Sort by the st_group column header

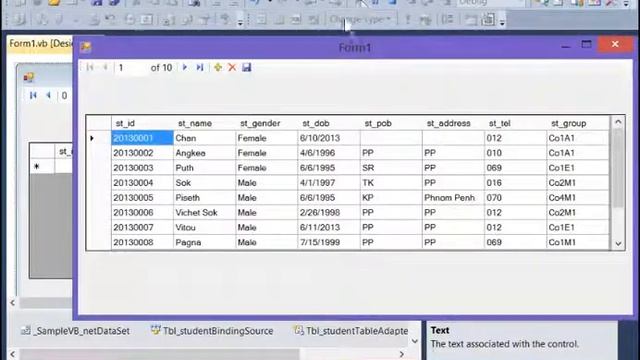pyautogui.click(x=578, y=123)
